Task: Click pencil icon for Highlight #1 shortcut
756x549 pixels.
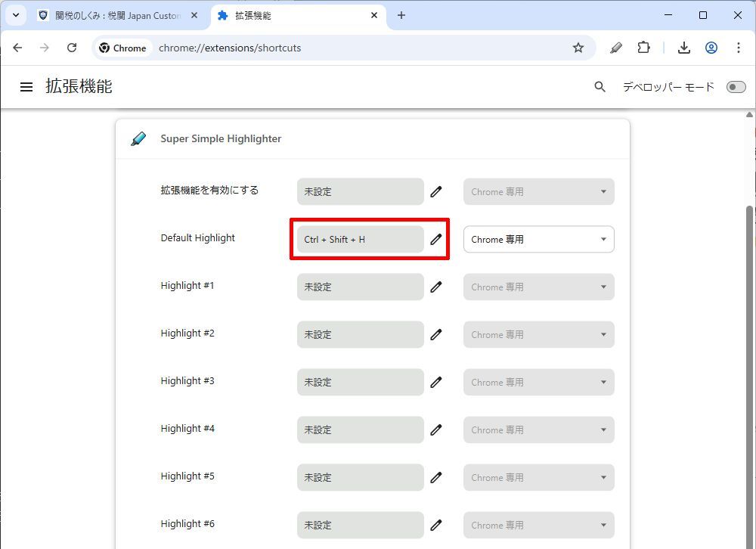Action: pos(436,287)
